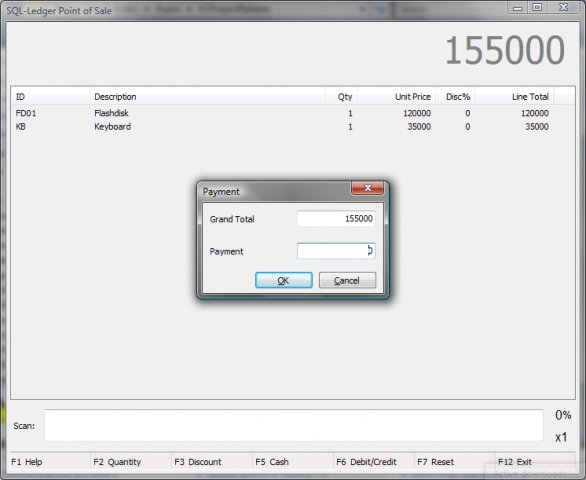The image size is (586, 480).
Task: Select F5 Cash payment option
Action: 272,462
